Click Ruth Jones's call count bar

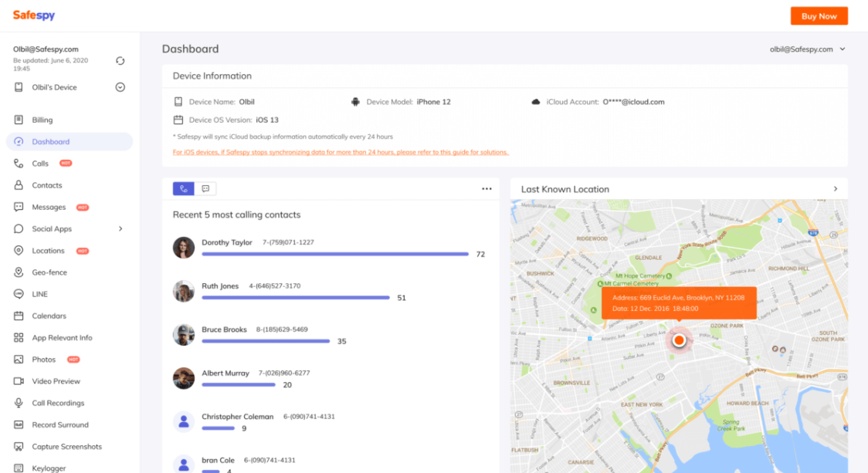(x=296, y=298)
